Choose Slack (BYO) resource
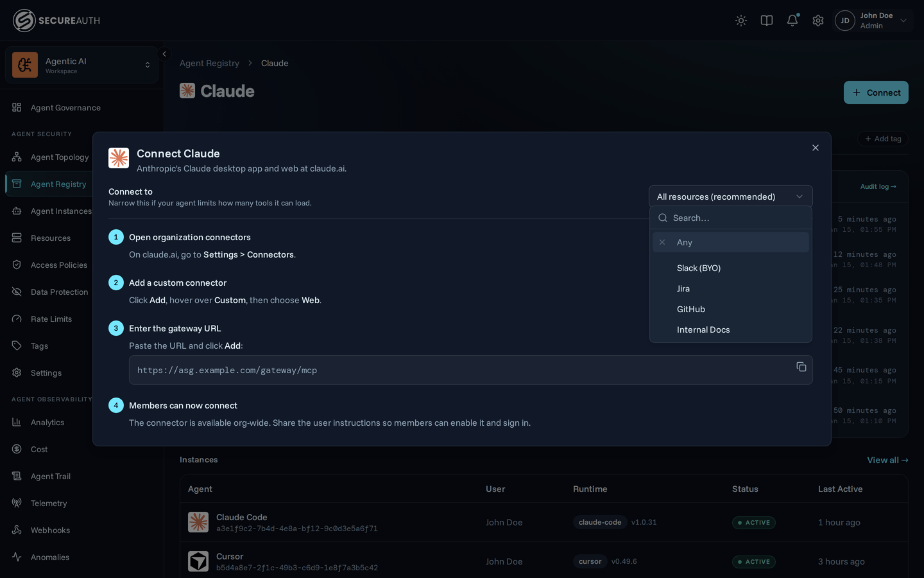 [x=731, y=268]
